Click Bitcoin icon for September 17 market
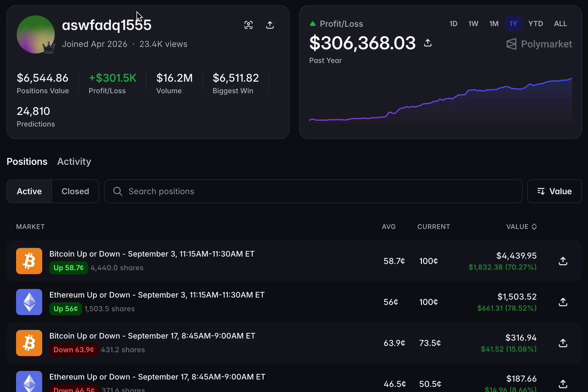The width and height of the screenshot is (588, 392). [x=29, y=343]
